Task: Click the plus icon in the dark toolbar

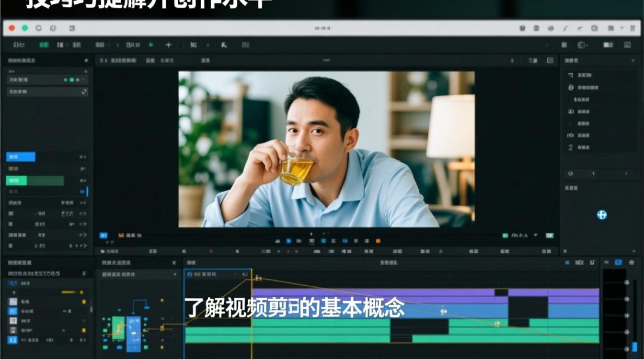Action: pyautogui.click(x=168, y=45)
